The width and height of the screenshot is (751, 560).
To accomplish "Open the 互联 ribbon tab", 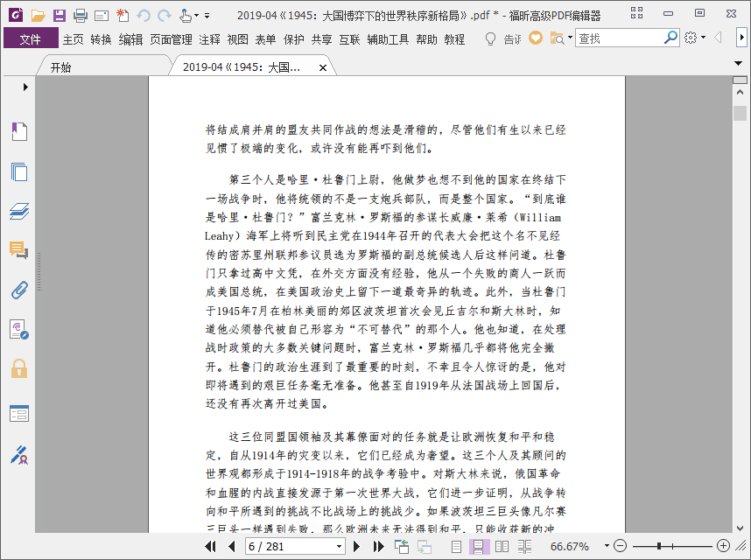I will (349, 39).
